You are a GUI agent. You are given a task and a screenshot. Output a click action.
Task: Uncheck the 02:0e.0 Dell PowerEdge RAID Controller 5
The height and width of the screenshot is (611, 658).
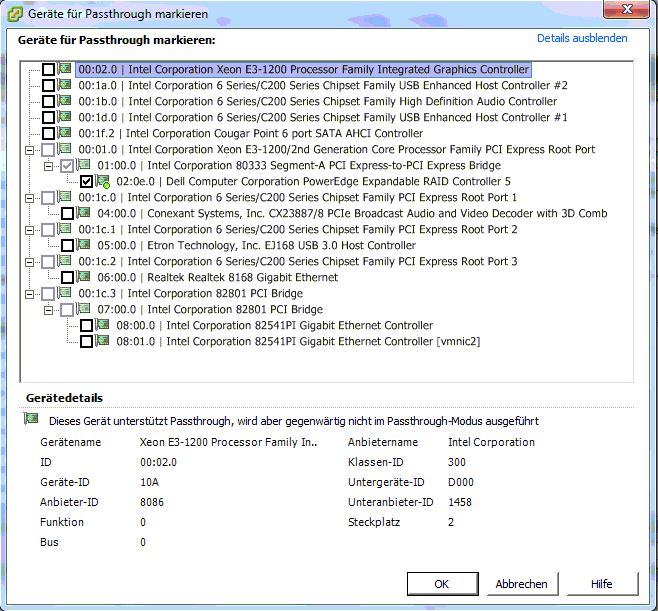(86, 182)
